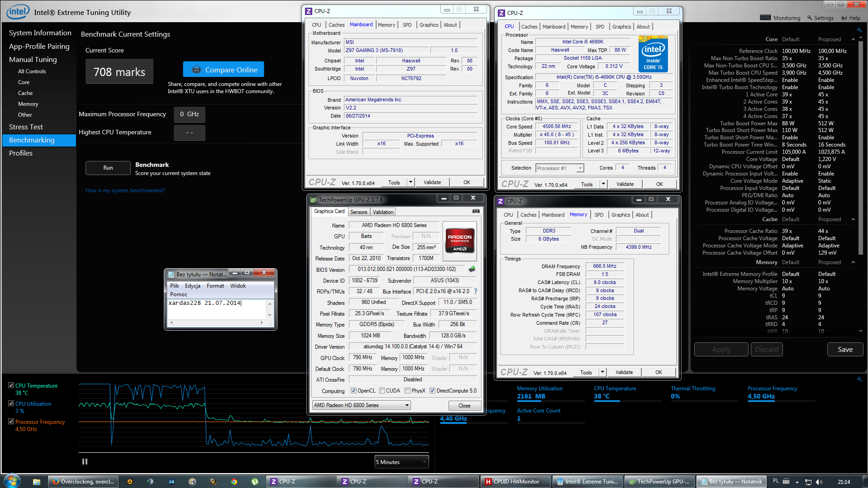The width and height of the screenshot is (868, 488).
Task: Click the Intel logo in XTU header
Action: click(x=18, y=12)
